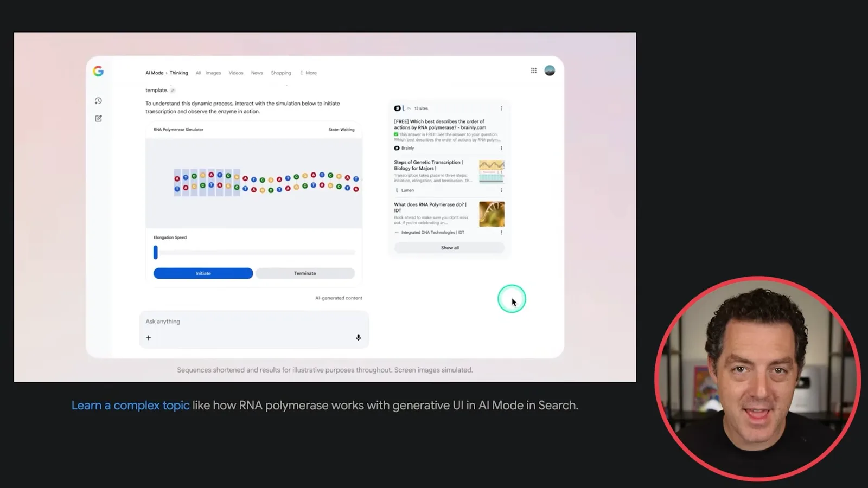Click the new chat compose icon
868x488 pixels.
point(98,118)
